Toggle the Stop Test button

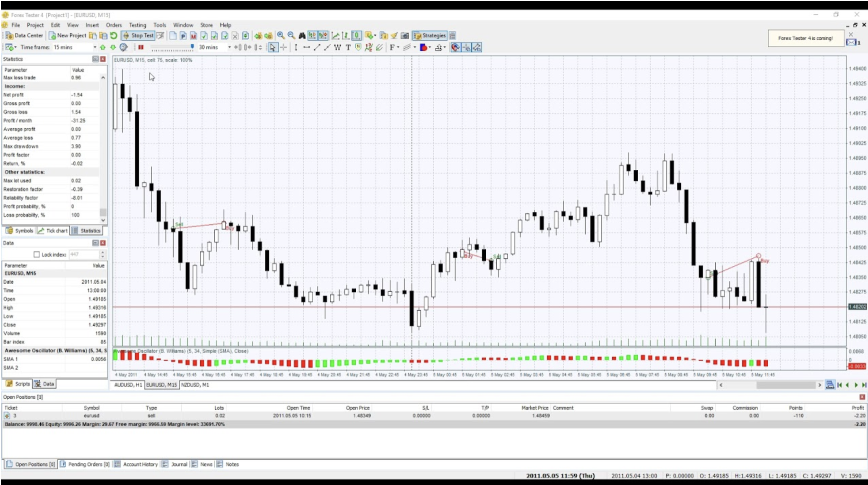click(x=138, y=36)
